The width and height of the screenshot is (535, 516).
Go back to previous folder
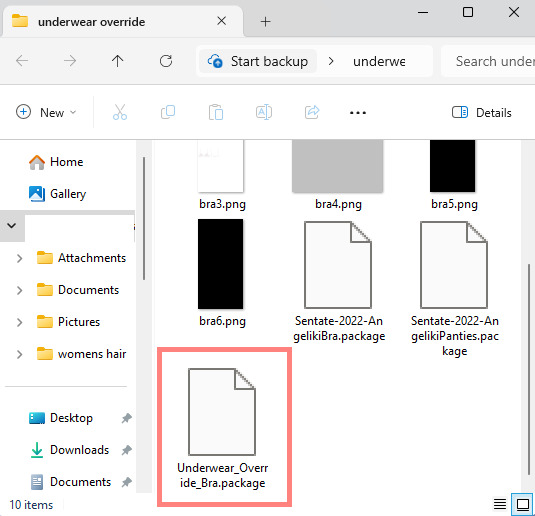(22, 61)
